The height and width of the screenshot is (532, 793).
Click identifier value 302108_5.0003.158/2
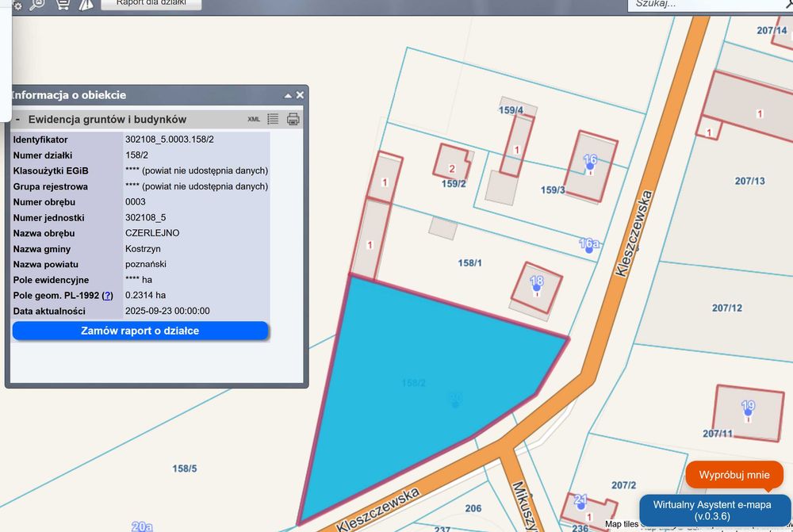[x=170, y=140]
